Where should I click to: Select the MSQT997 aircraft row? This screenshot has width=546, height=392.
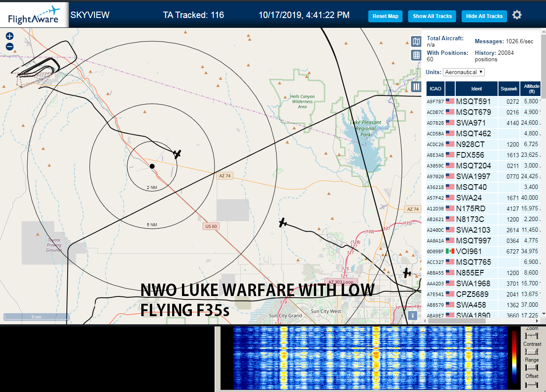pos(483,241)
